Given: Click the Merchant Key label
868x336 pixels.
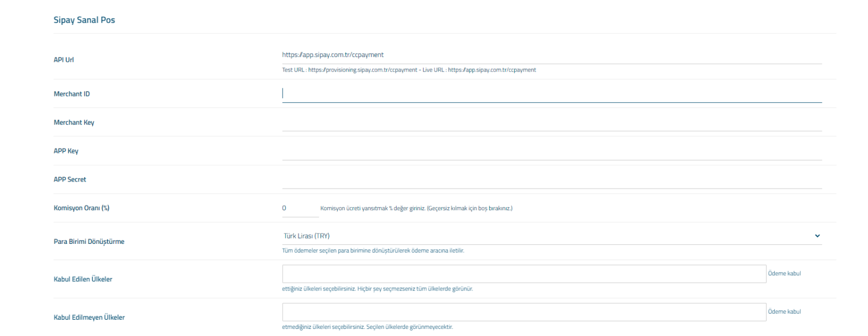Looking at the screenshot, I should coord(74,122).
